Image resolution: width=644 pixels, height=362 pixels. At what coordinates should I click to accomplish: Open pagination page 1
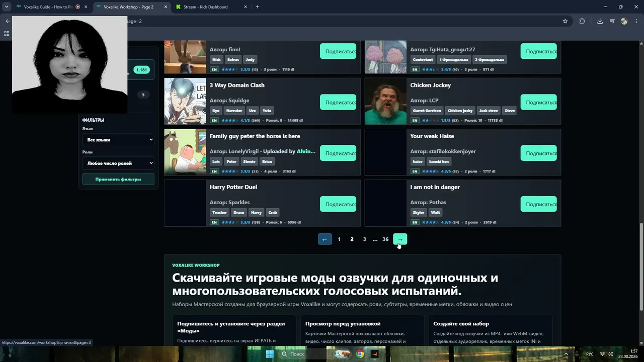pos(339,239)
